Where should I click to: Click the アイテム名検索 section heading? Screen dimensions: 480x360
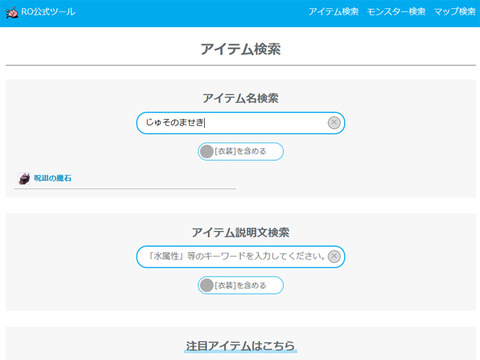click(x=240, y=98)
